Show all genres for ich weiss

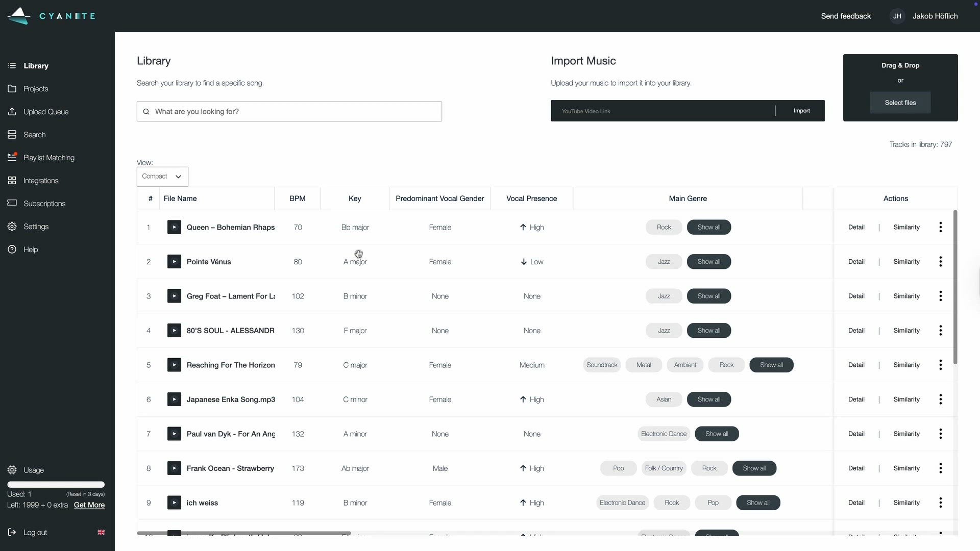757,503
